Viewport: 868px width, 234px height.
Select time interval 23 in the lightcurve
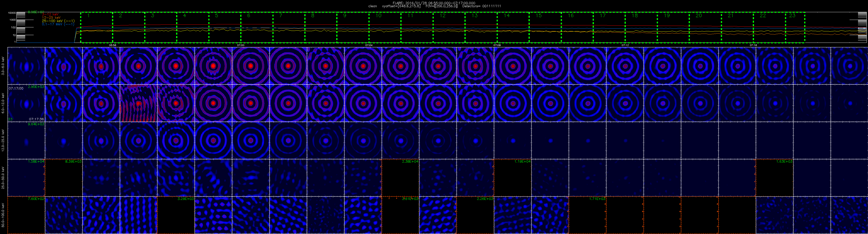click(795, 28)
